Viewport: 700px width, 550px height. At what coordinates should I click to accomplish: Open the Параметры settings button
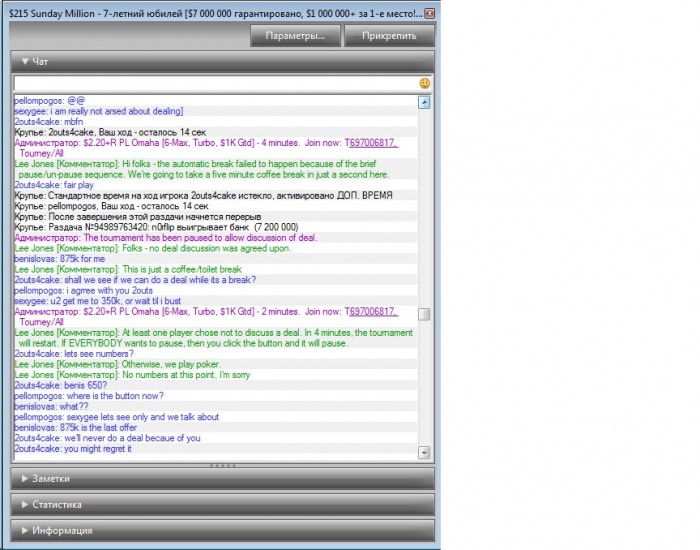(295, 36)
